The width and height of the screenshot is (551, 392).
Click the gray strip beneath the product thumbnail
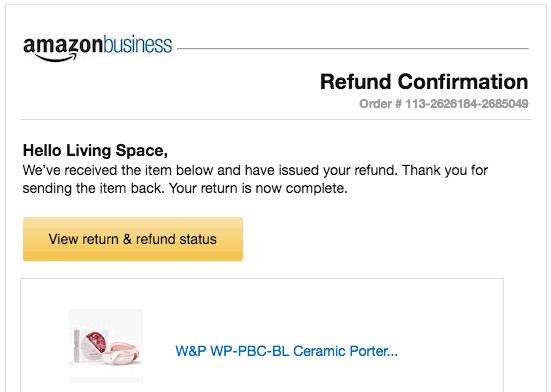coord(106,380)
